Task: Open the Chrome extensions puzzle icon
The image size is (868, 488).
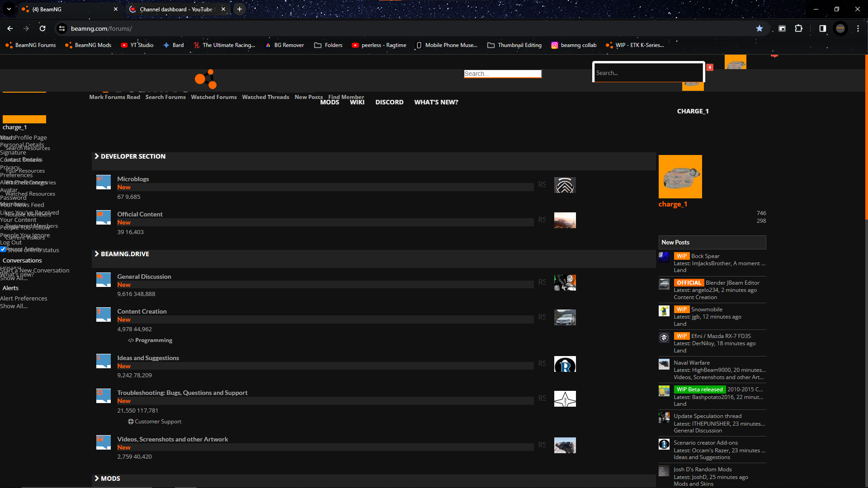Action: tap(799, 28)
